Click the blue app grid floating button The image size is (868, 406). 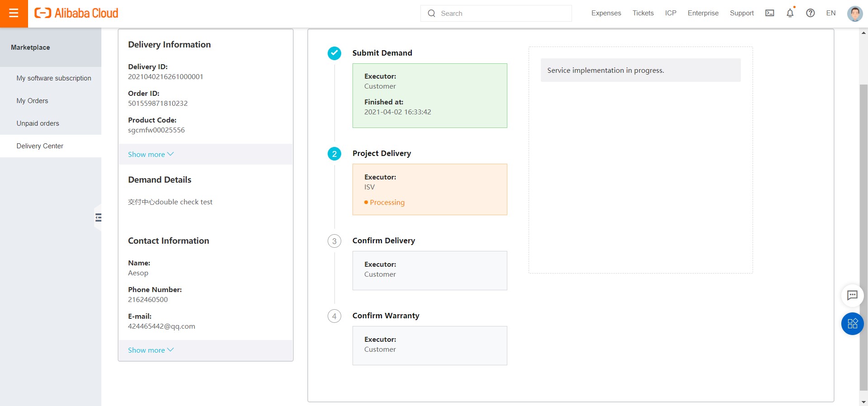(x=852, y=324)
